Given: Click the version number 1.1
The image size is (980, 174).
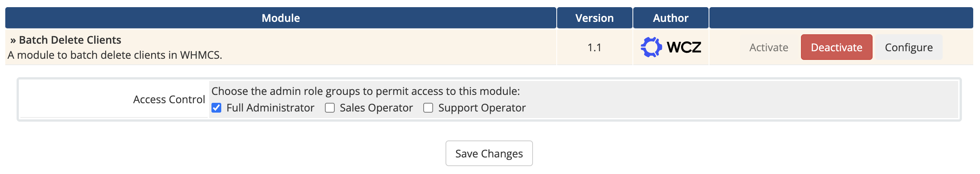Looking at the screenshot, I should [594, 47].
